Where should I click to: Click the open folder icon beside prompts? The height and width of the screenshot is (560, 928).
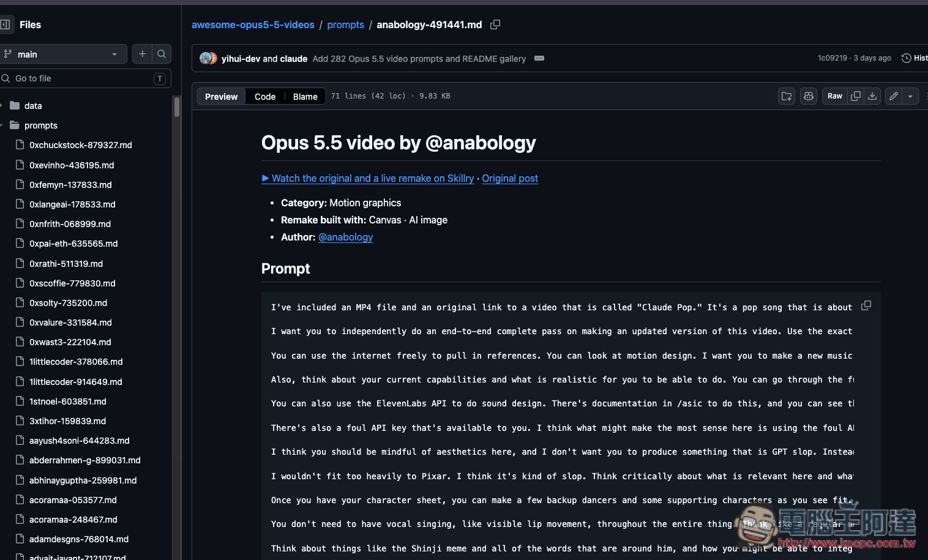(15, 125)
